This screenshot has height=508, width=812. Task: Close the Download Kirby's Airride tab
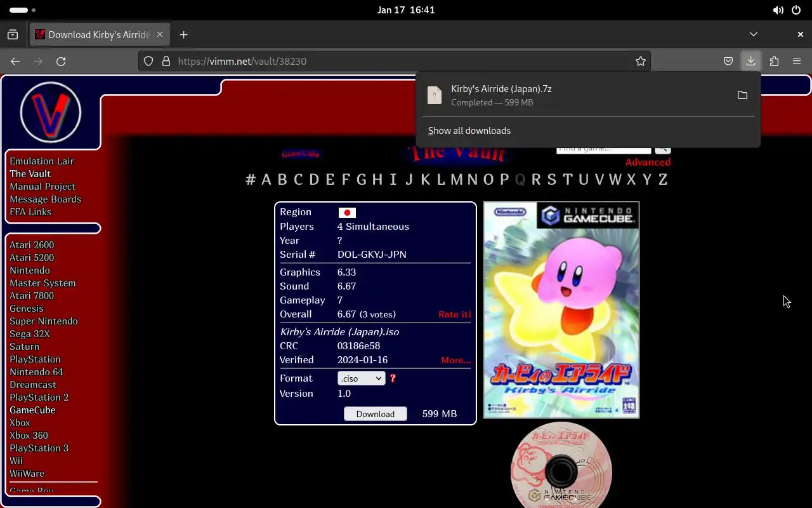pyautogui.click(x=160, y=34)
